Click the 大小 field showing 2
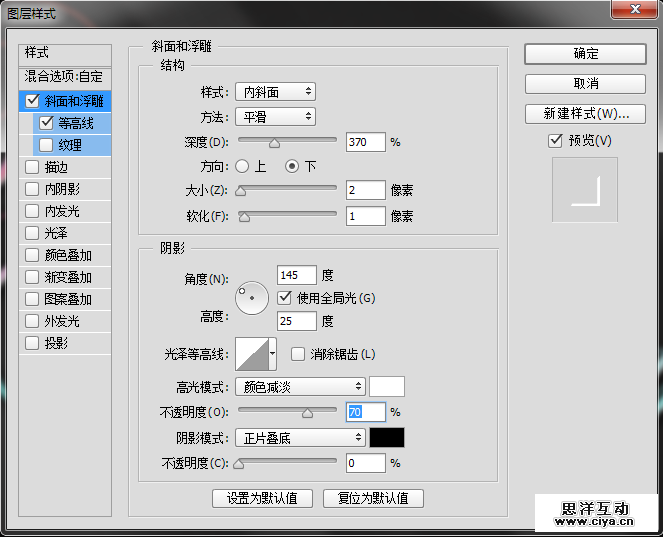The height and width of the screenshot is (537, 663). point(366,190)
